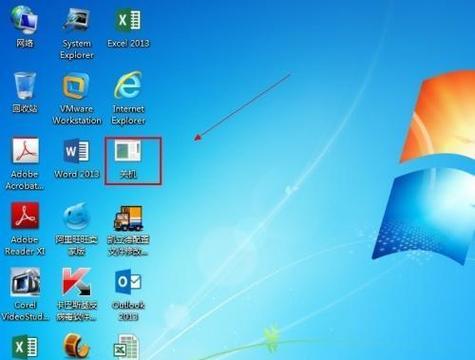
Task: Open the Adobe Reader XI shortcut
Action: [x=25, y=229]
